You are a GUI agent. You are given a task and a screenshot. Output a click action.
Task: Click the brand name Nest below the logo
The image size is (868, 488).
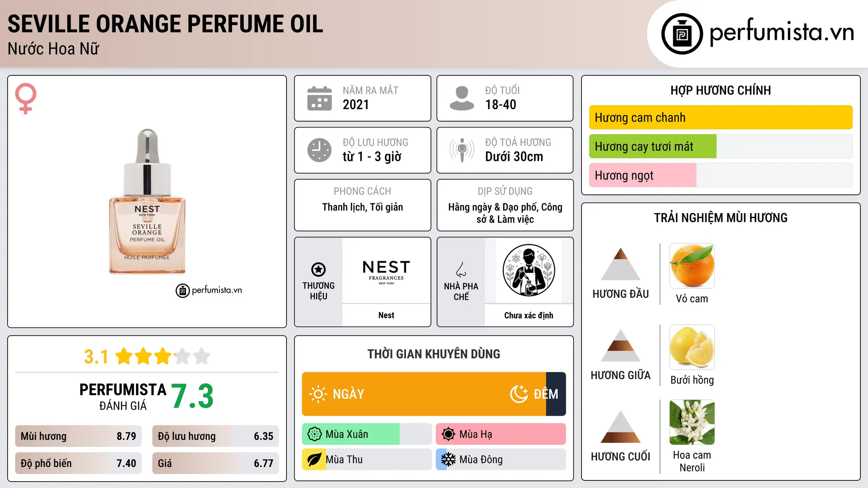386,315
